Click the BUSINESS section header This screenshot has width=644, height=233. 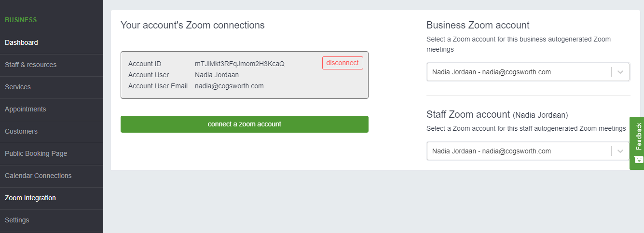tap(21, 20)
